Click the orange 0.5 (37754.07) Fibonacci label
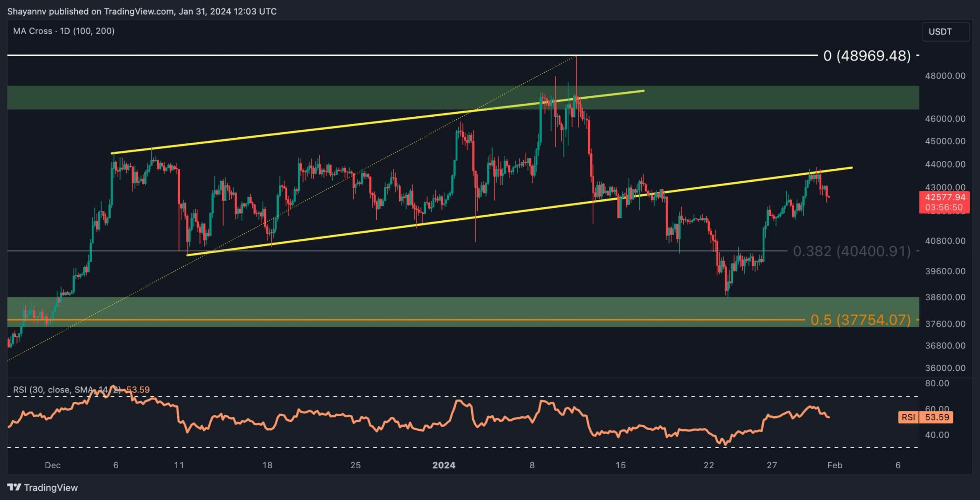 860,320
